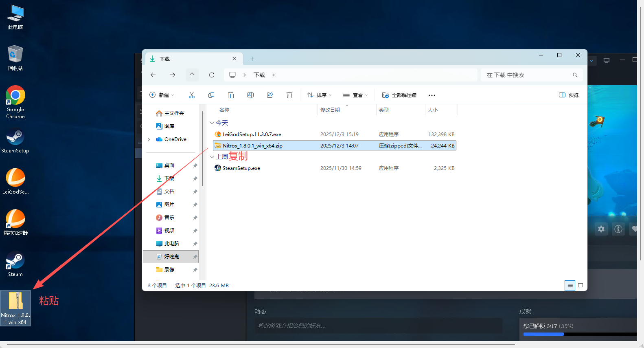Open the Sort (排序) dropdown menu
This screenshot has height=348, width=644.
319,95
